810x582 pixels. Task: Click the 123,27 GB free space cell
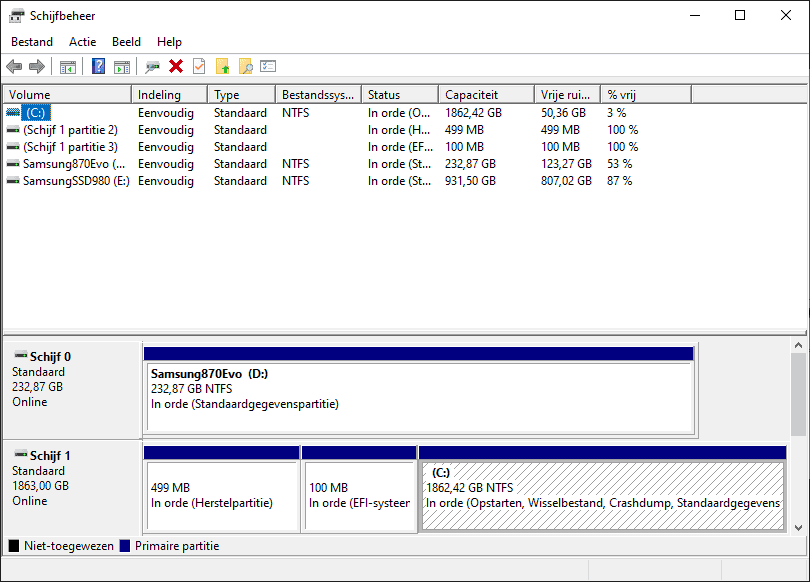(566, 164)
